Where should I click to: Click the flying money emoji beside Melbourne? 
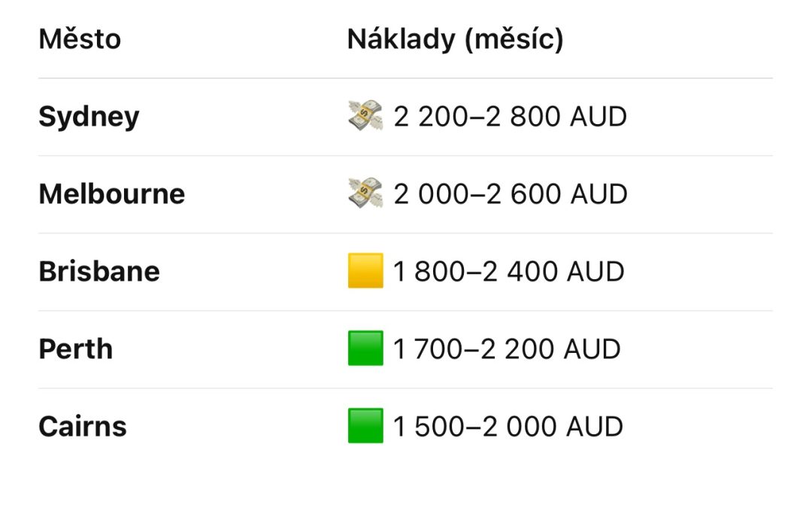click(365, 193)
